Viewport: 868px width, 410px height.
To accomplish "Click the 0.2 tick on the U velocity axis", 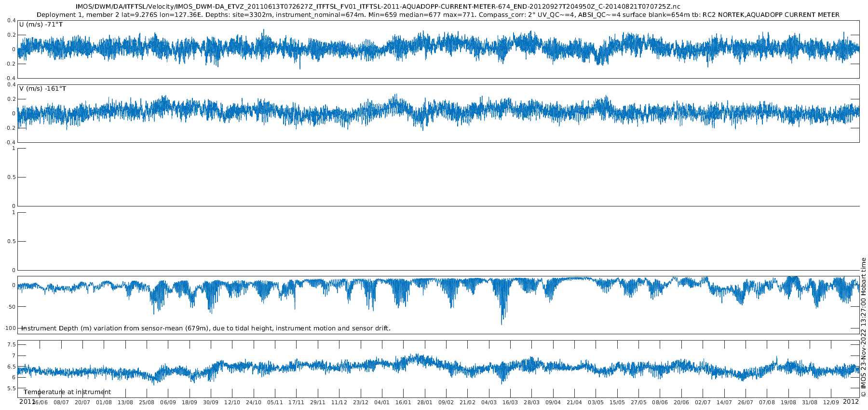I will pos(11,35).
